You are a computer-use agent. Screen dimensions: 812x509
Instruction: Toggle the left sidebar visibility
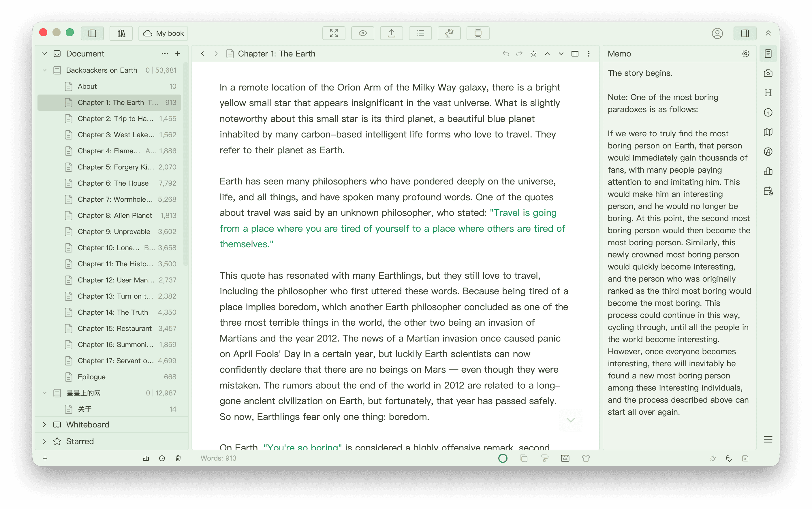pos(92,33)
